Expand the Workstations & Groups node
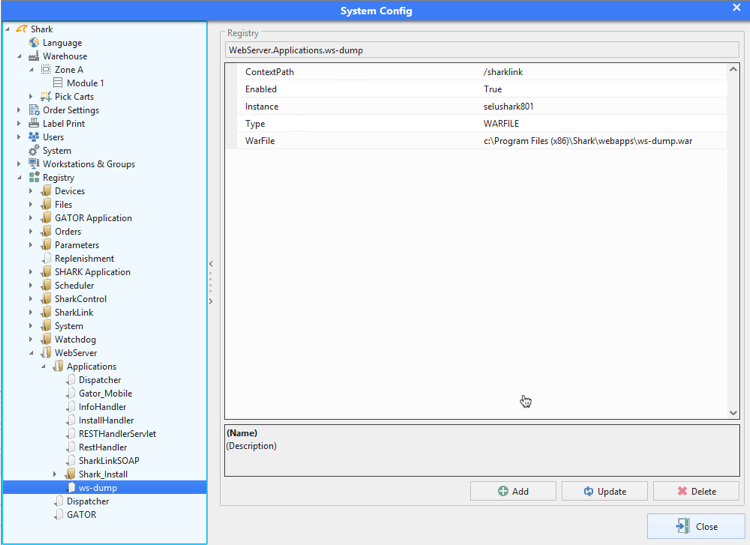The width and height of the screenshot is (750, 545). point(19,164)
